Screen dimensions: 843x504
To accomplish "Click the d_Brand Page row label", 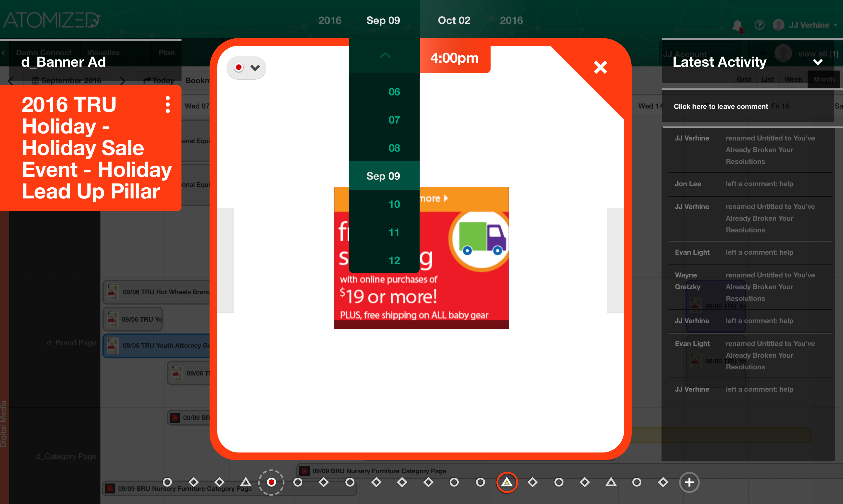I will coord(72,343).
